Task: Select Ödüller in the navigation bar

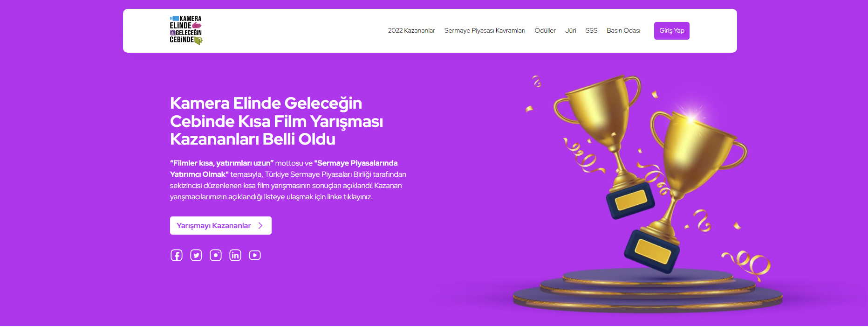Action: [x=545, y=31]
